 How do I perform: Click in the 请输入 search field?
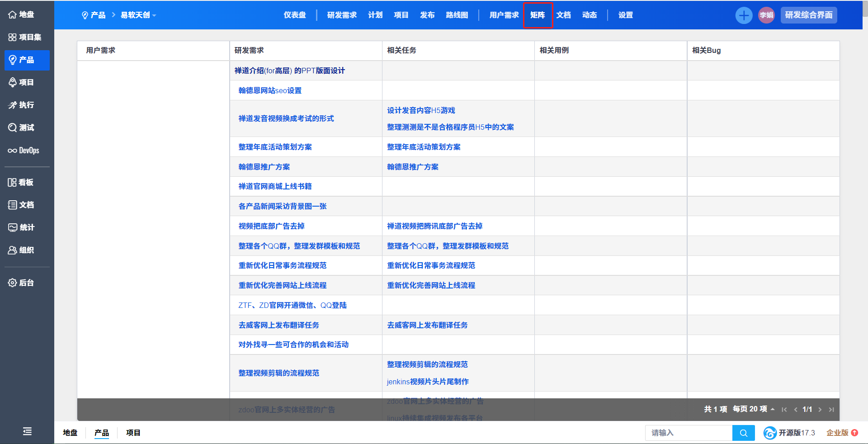[688, 433]
